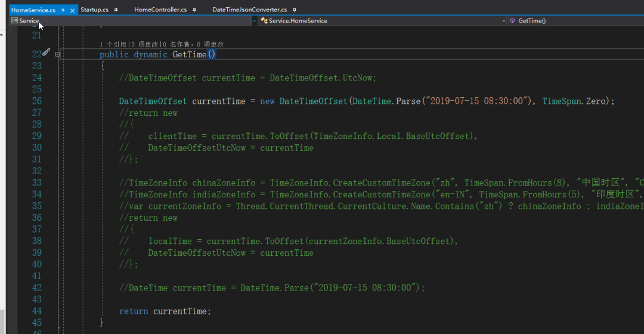644x334 pixels.
Task: Close the HomeService.cs tab
Action: pyautogui.click(x=72, y=10)
